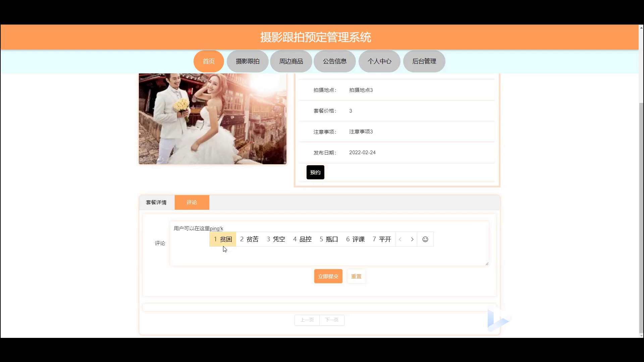Open the IME emoji picker smiley icon
644x362 pixels.
point(425,239)
